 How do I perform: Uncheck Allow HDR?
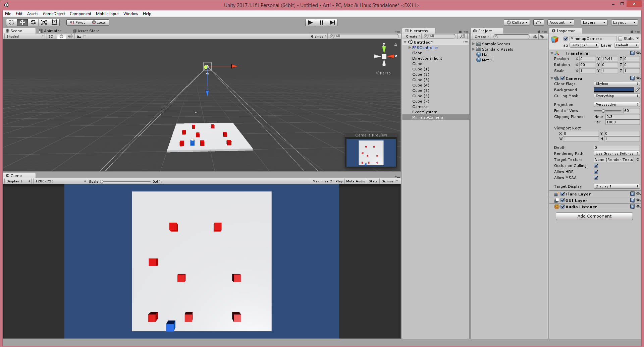click(x=596, y=172)
